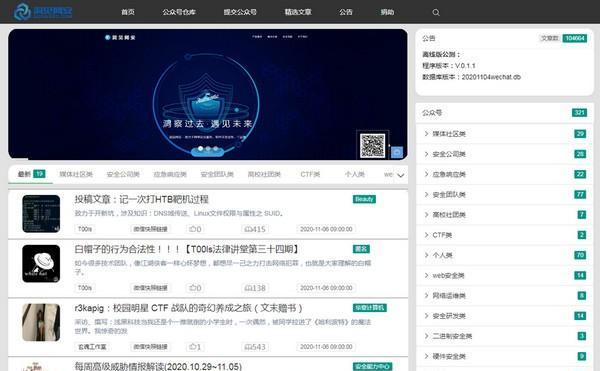This screenshot has height=371, width=600.
Task: Expand 网络运维类 in the sidebar
Action: pyautogui.click(x=505, y=296)
